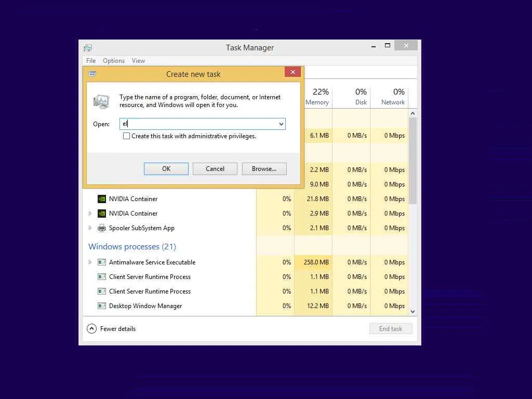The height and width of the screenshot is (399, 532).
Task: Click the End task button
Action: 391,329
